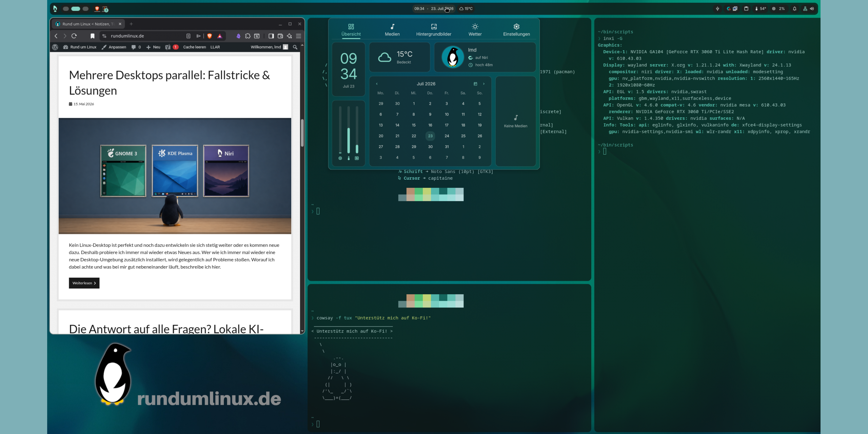
Task: Go to previous month in calendar
Action: [x=377, y=84]
